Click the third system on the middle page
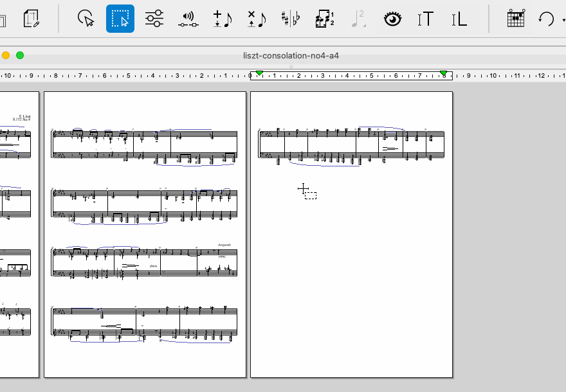This screenshot has width=566, height=392. [x=144, y=262]
